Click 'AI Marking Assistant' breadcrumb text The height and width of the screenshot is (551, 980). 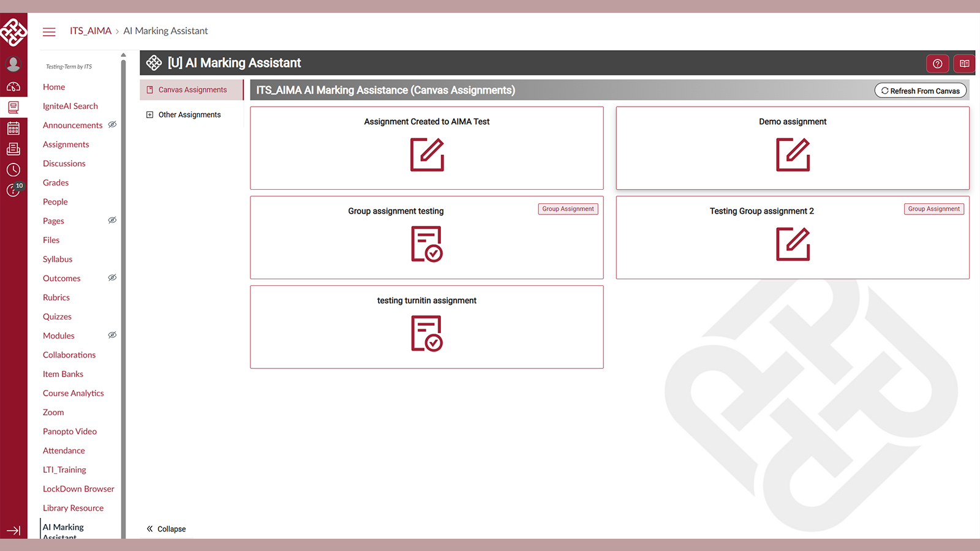click(x=165, y=31)
